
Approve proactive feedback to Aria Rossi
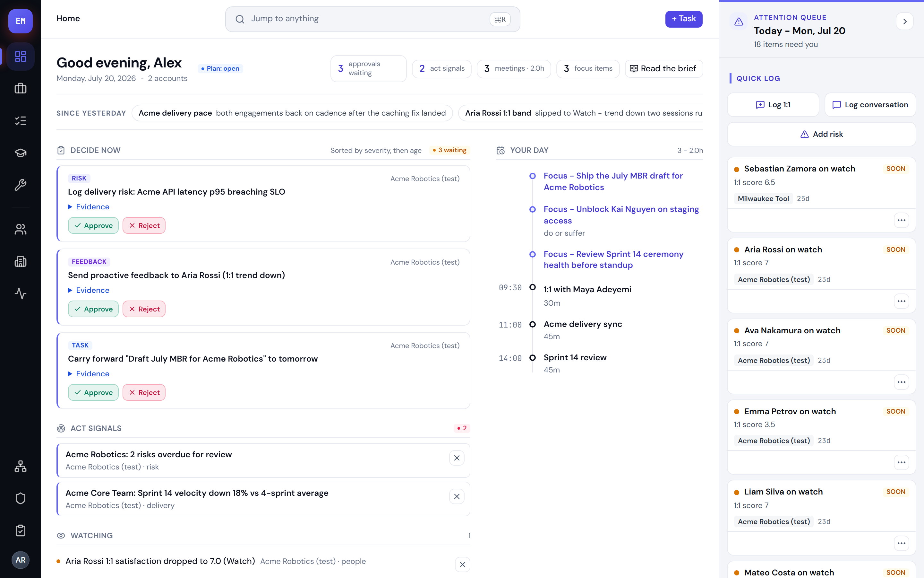pos(93,309)
